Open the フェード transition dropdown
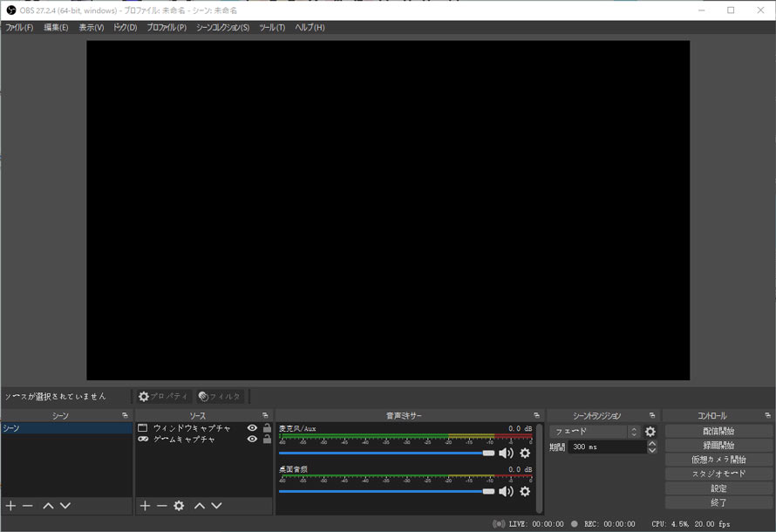 point(595,432)
